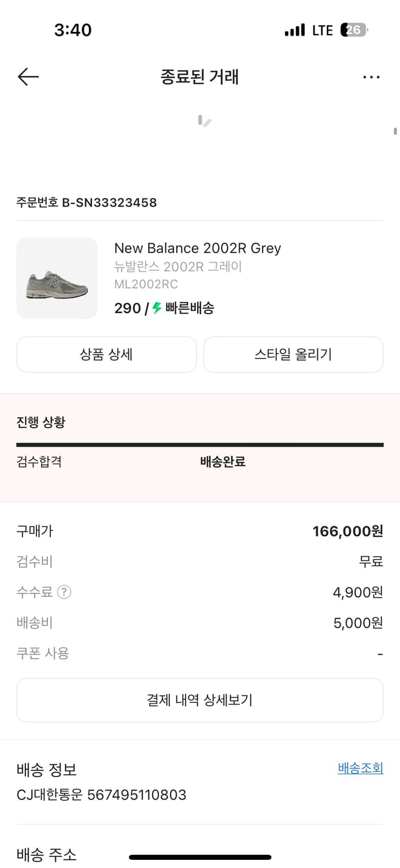This screenshot has height=868, width=400.
Task: Tap the loading spinner below the title
Action: 204,121
